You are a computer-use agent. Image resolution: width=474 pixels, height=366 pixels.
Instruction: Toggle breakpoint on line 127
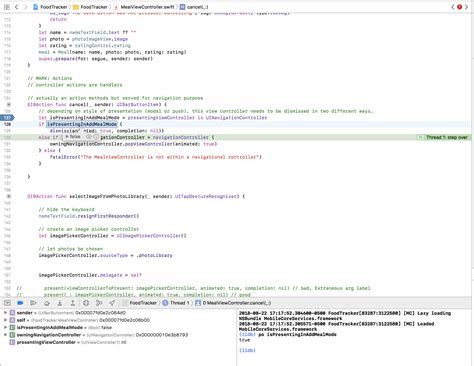tap(7, 118)
